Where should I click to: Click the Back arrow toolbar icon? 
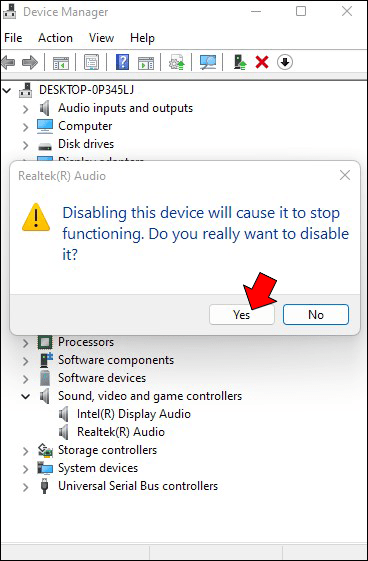pos(8,63)
